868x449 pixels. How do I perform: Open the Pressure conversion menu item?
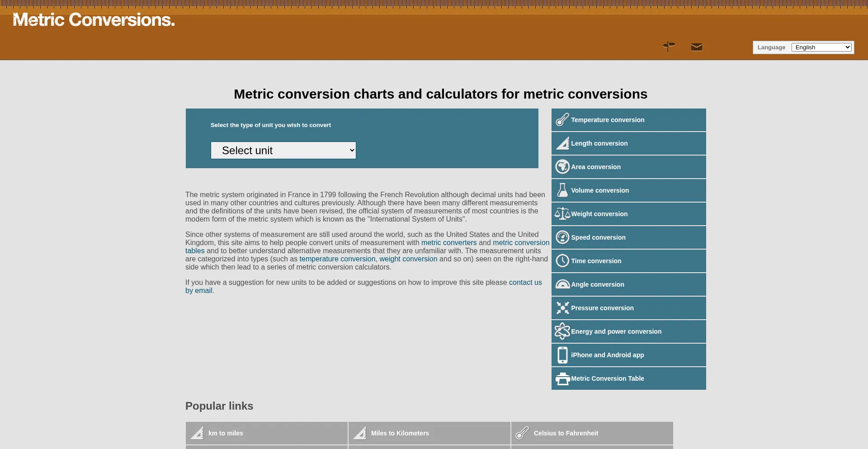(x=602, y=308)
